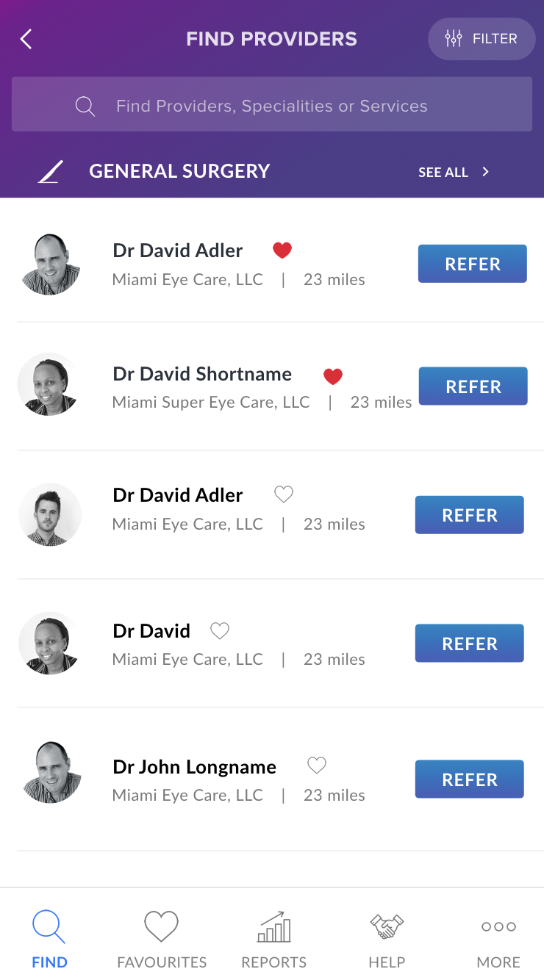This screenshot has height=980, width=544.
Task: Switch to the Favourites tab
Action: click(162, 939)
